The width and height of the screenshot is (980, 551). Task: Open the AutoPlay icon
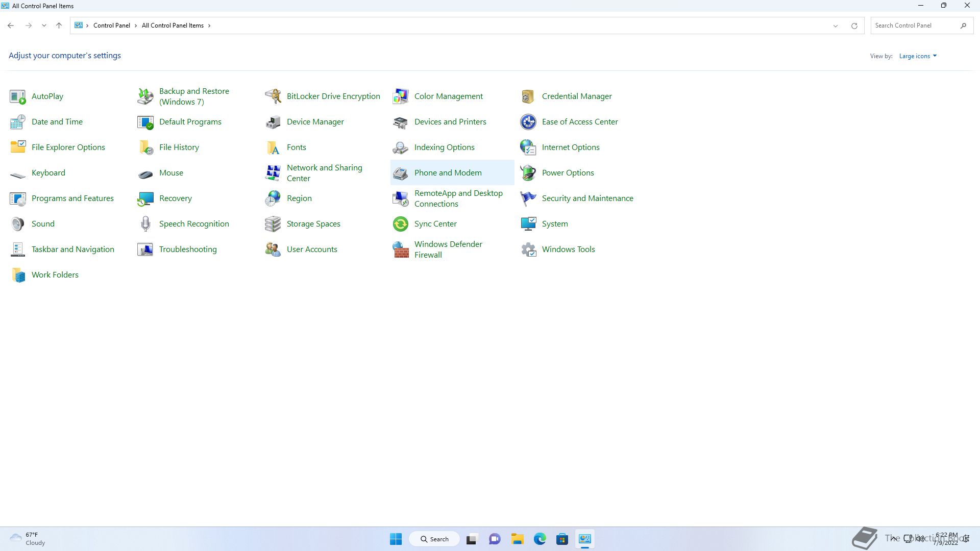(18, 96)
